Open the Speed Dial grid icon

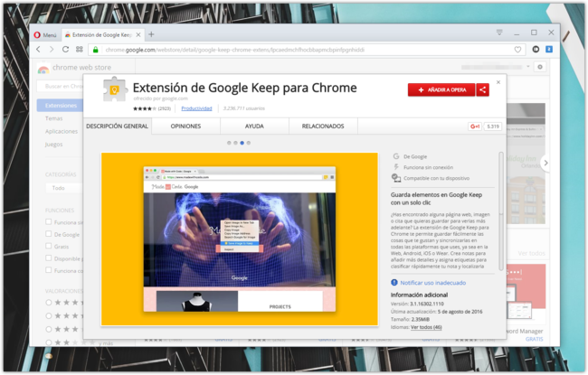[79, 50]
